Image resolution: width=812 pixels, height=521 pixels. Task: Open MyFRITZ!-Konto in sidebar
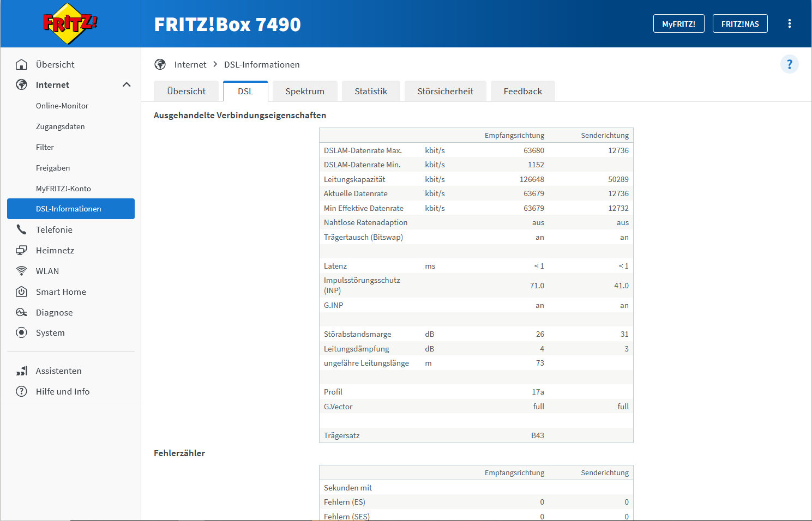click(x=63, y=189)
